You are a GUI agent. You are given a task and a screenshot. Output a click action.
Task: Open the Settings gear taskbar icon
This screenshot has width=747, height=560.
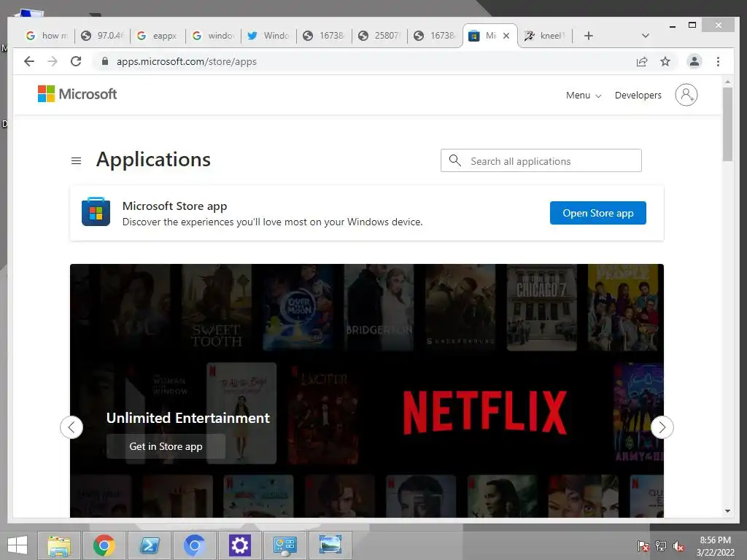tap(239, 545)
